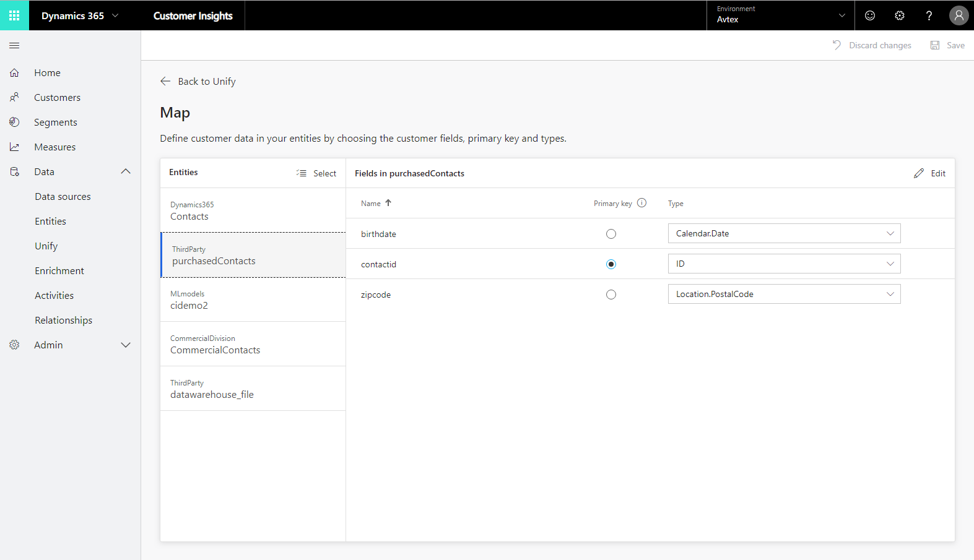974x560 pixels.
Task: Open Activities page
Action: coord(54,295)
